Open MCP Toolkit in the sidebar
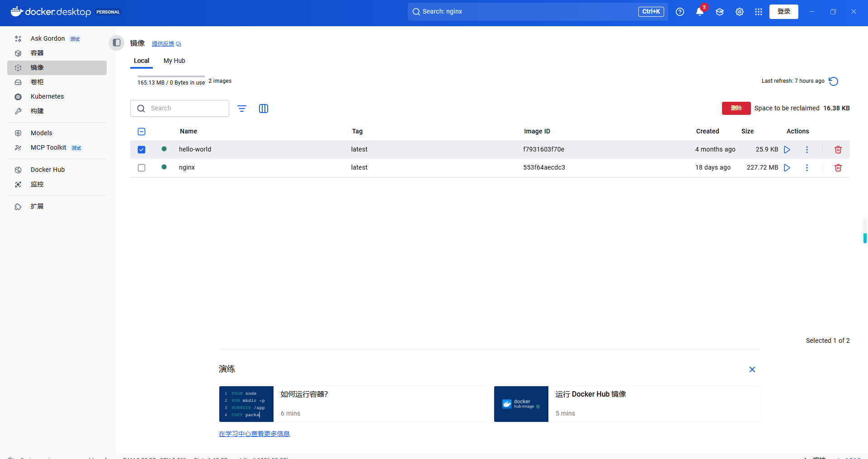Viewport: 868px width, 459px height. (x=57, y=148)
